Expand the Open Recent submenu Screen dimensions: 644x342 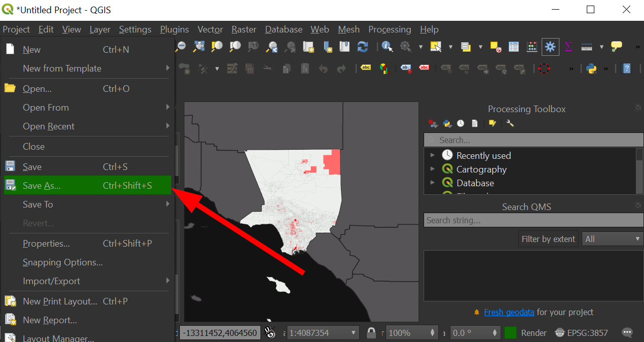coord(87,126)
